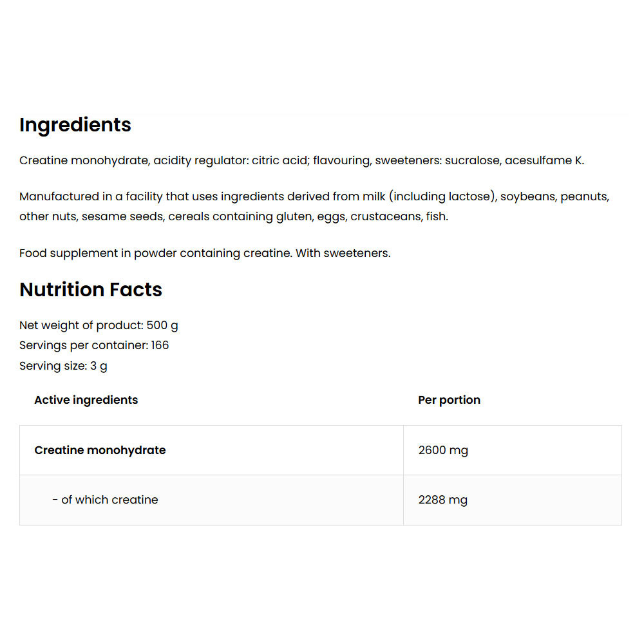Click the 'Active ingredients' column header
This screenshot has width=644, height=644.
click(86, 400)
